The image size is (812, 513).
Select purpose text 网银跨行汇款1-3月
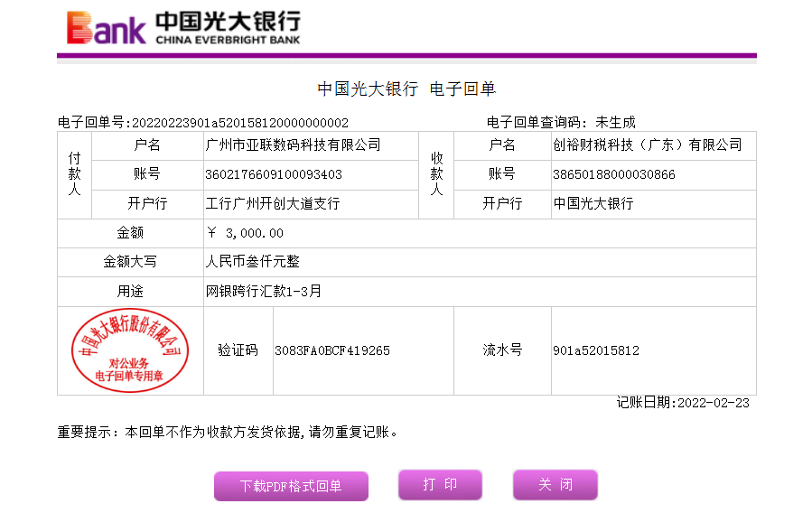(264, 291)
